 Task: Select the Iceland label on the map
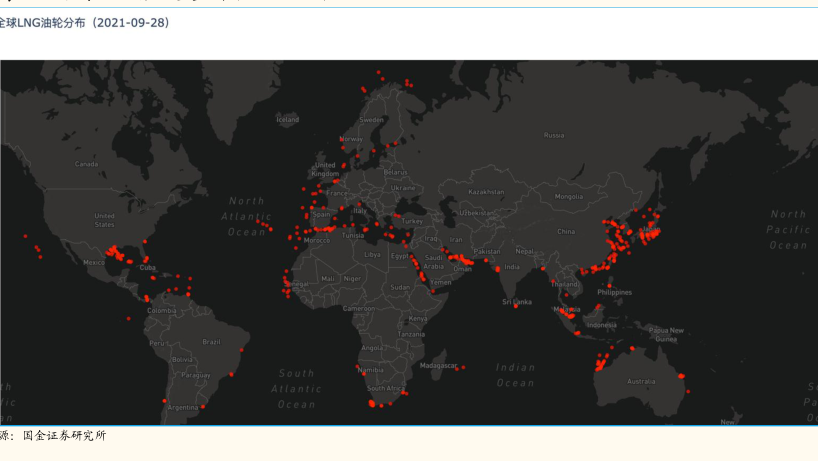(x=287, y=119)
